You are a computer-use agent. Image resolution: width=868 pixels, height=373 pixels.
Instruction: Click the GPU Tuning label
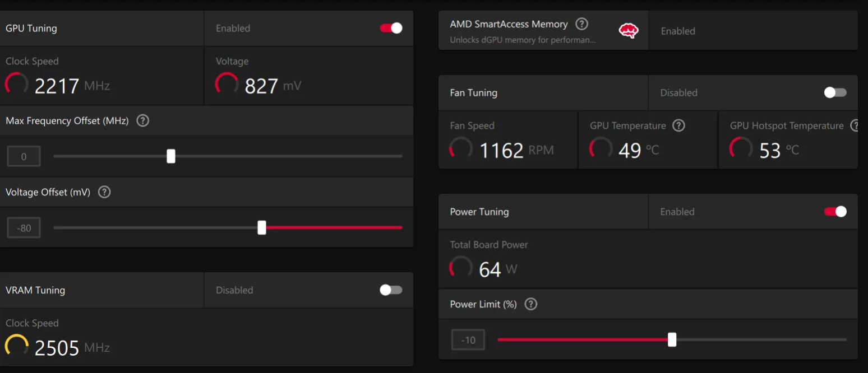[x=31, y=28]
